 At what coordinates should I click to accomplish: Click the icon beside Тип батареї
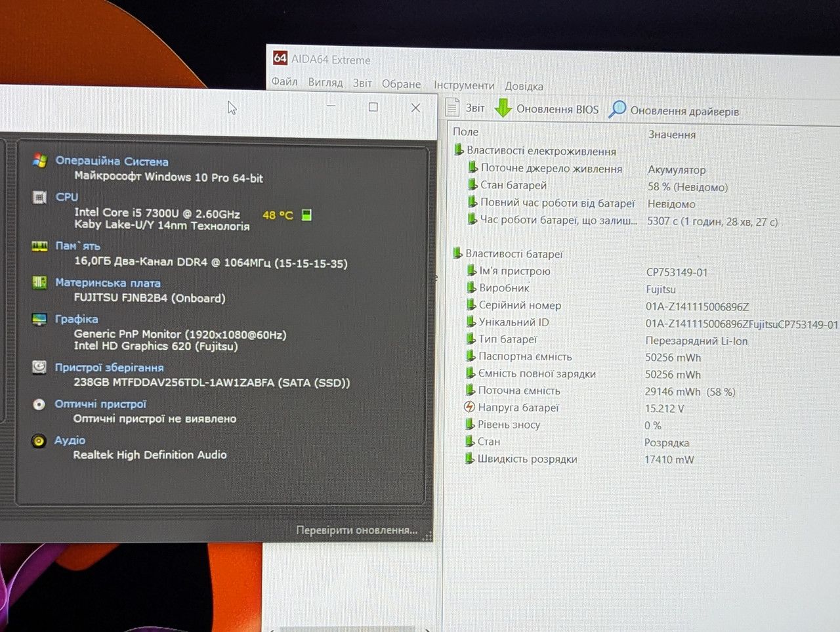click(x=471, y=339)
